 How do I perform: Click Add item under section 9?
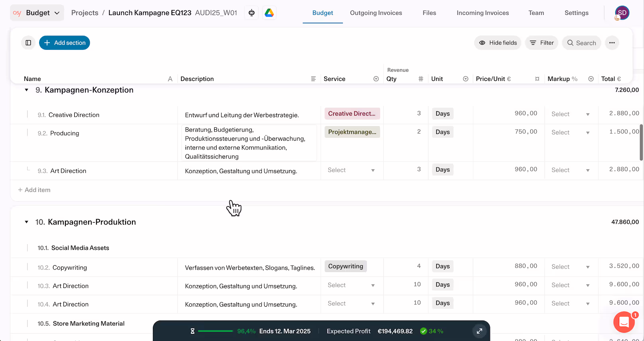coord(34,190)
